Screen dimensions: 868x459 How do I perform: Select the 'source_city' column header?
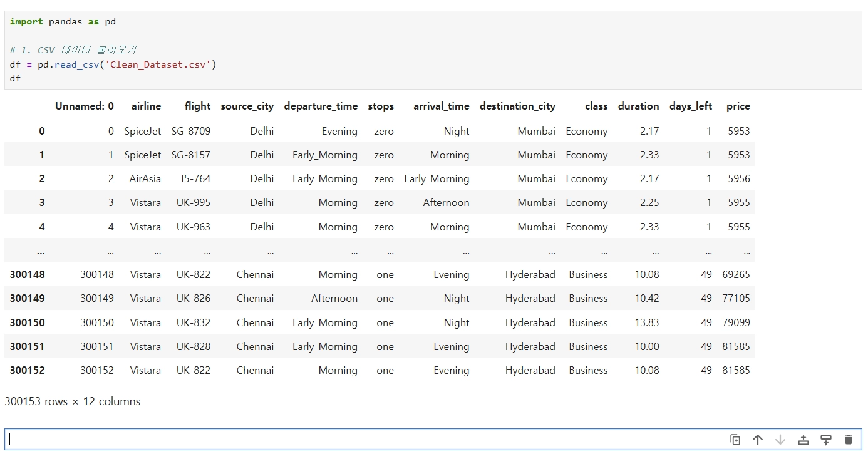click(247, 106)
